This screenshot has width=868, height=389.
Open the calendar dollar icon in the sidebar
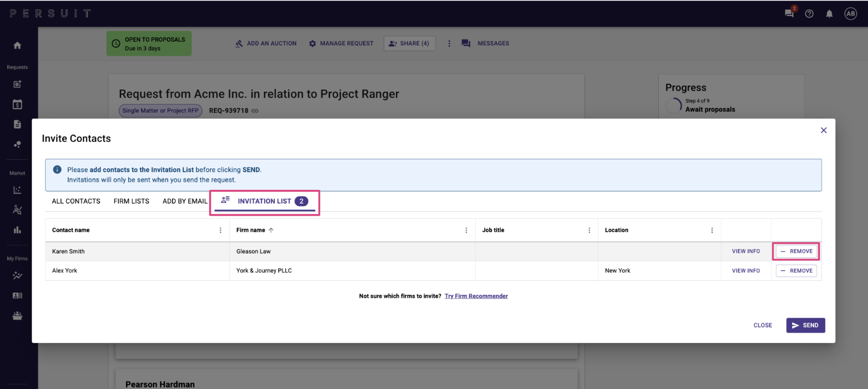(17, 104)
